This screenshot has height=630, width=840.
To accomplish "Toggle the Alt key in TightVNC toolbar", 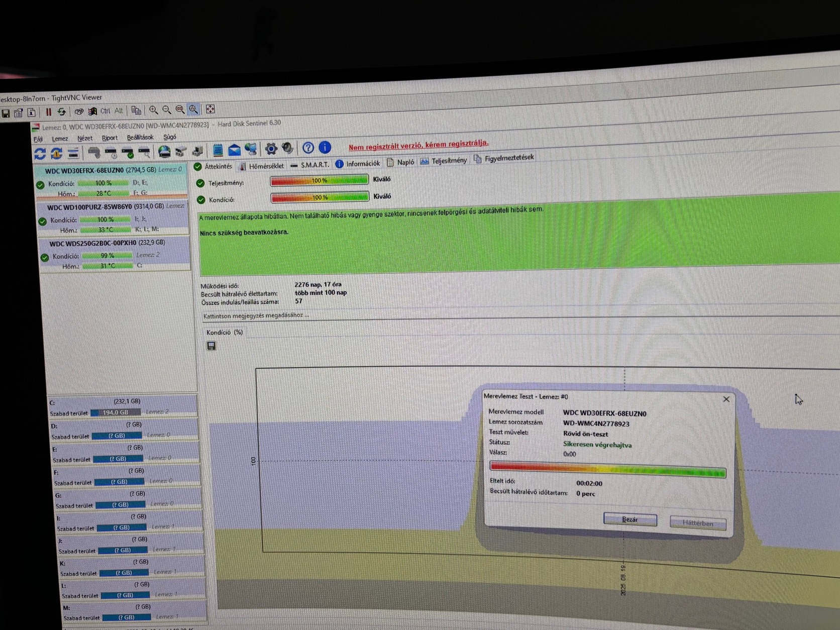I will pos(119,111).
